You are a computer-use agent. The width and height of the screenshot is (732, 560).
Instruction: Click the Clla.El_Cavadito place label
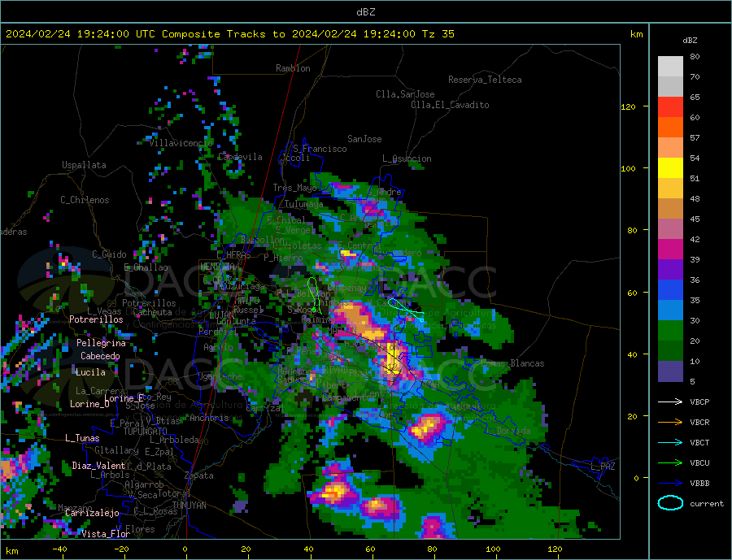[450, 105]
